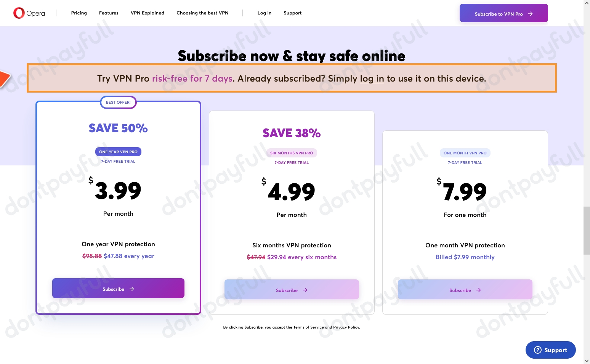Image resolution: width=590 pixels, height=364 pixels.
Task: Open the Features menu item
Action: point(109,13)
